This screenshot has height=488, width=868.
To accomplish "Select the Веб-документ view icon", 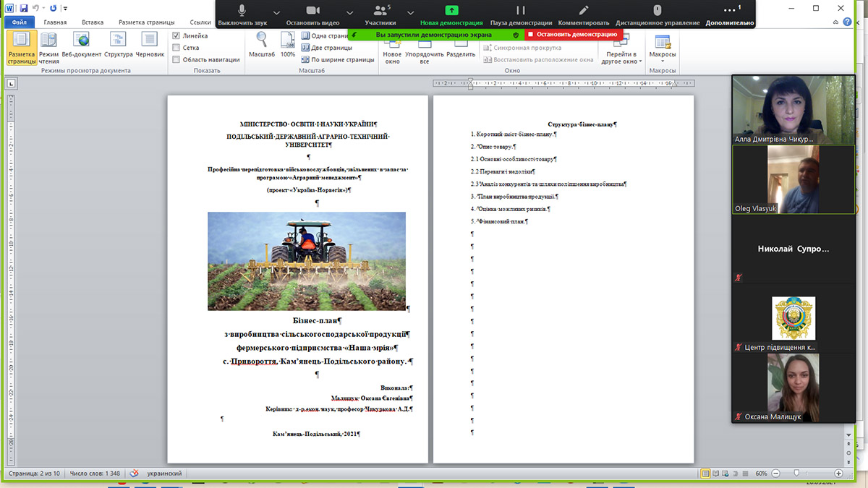I will pyautogui.click(x=81, y=46).
